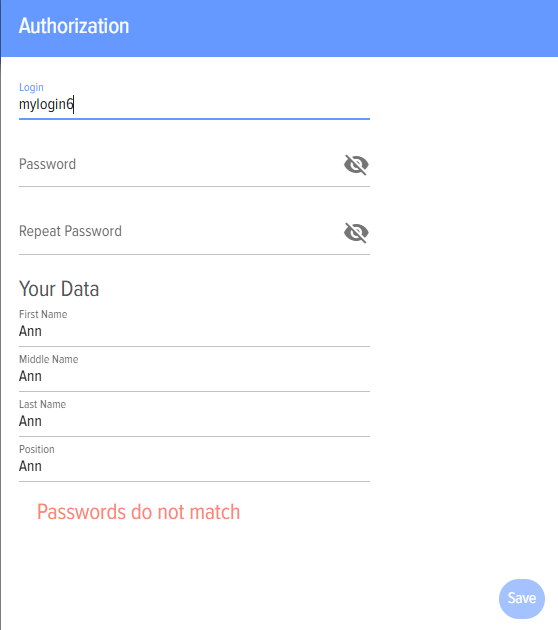Click the round Save button
The image size is (558, 630).
[x=522, y=599]
